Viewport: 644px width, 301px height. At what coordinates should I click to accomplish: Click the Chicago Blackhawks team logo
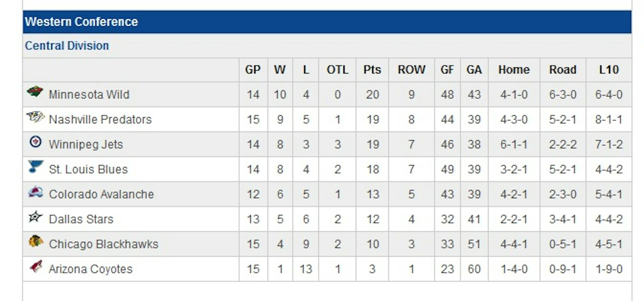[36, 241]
